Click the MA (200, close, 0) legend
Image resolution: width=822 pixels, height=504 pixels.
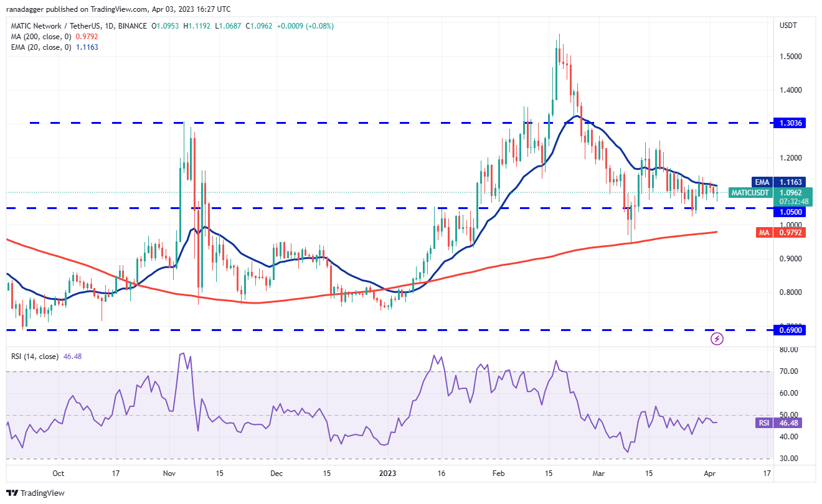click(39, 37)
